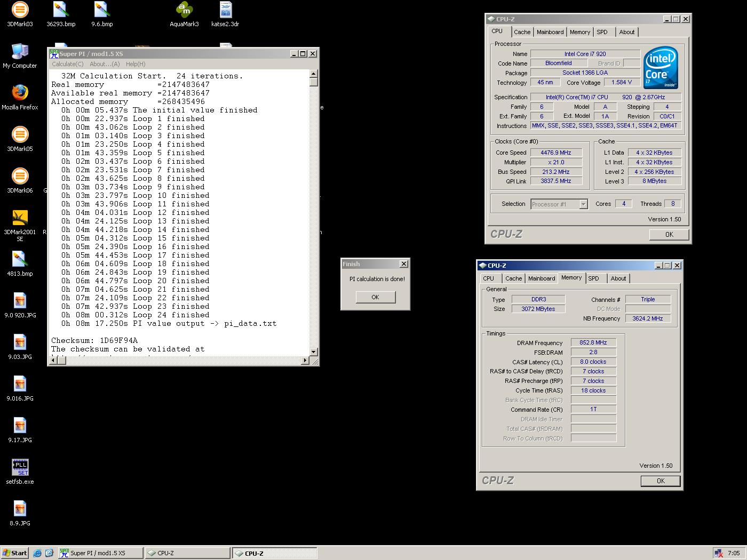Click the NB Frequency 3624.2 MHz value

coord(648,319)
